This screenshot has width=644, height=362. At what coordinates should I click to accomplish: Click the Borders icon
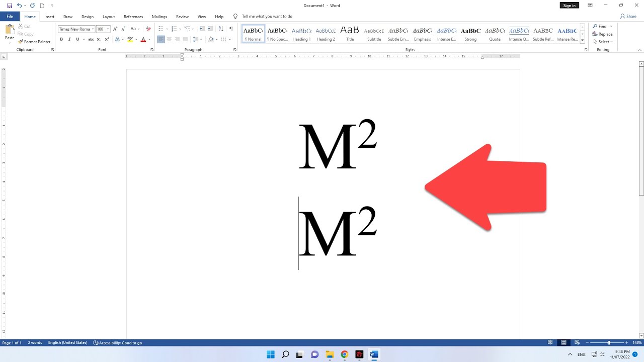[x=223, y=39]
